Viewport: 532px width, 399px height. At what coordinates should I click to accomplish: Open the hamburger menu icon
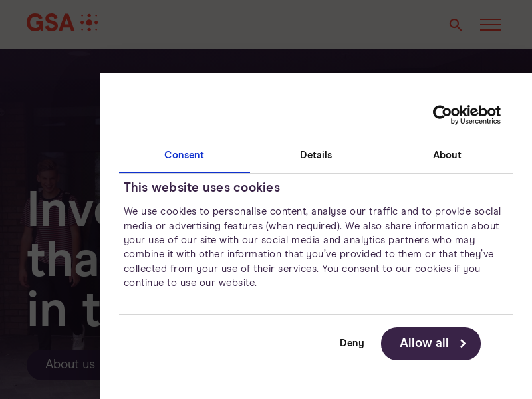tap(491, 25)
